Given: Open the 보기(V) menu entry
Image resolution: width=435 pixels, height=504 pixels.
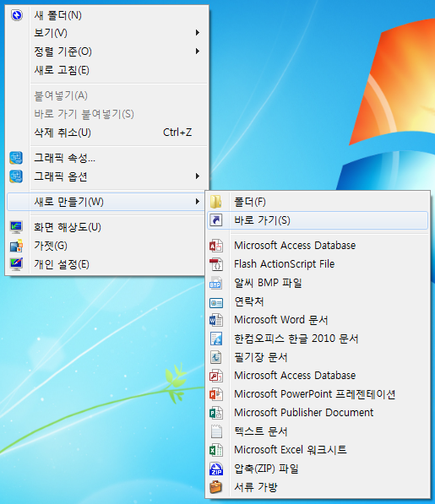Looking at the screenshot, I should pyautogui.click(x=106, y=33).
